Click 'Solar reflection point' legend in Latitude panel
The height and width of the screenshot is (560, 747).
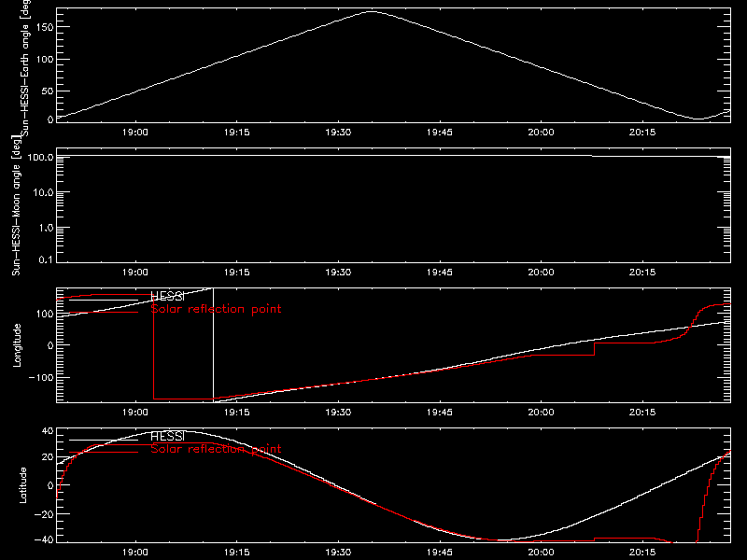(216, 449)
